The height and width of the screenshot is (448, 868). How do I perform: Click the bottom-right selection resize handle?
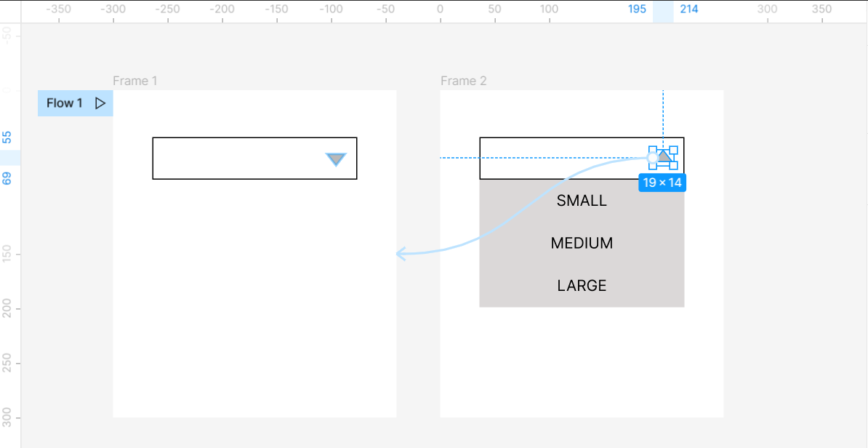click(673, 165)
